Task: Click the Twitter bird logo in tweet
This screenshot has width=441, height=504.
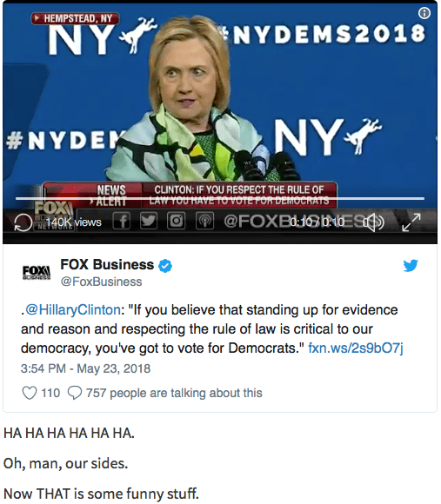Action: [x=411, y=266]
